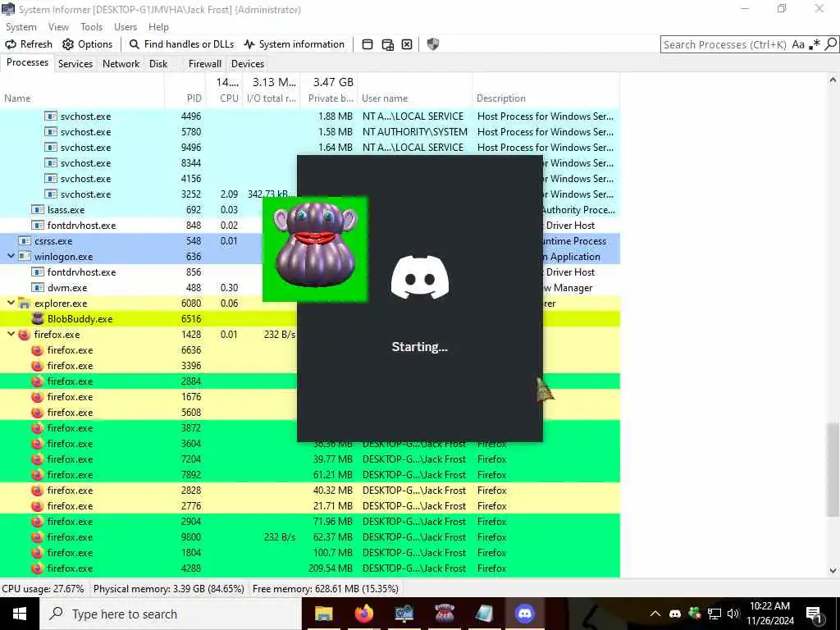Image resolution: width=840 pixels, height=630 pixels.
Task: Select the svchost.exe row with PID 4496
Action: [x=309, y=116]
